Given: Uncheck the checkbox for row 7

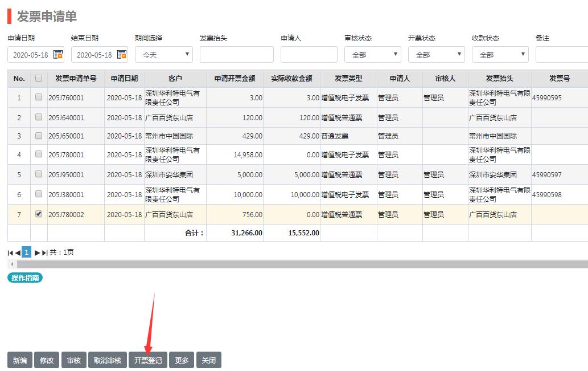Looking at the screenshot, I should 39,214.
